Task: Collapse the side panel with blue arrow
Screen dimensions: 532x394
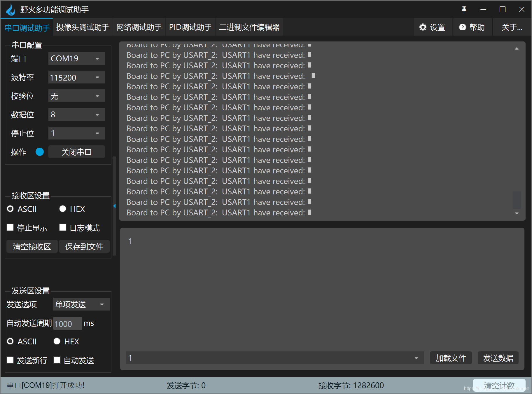Action: pyautogui.click(x=114, y=206)
